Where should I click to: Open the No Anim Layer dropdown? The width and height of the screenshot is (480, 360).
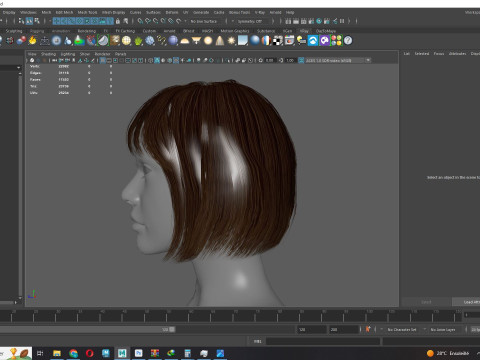click(x=443, y=329)
